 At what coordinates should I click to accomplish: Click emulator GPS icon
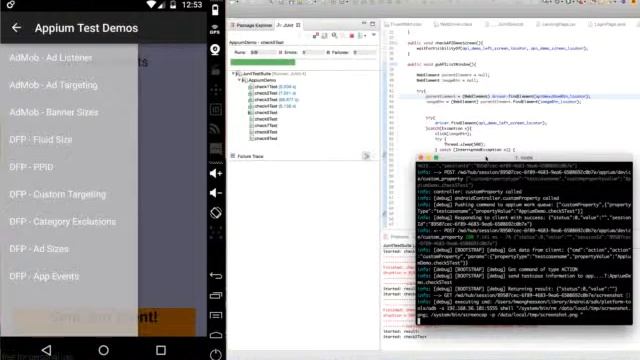216,29
